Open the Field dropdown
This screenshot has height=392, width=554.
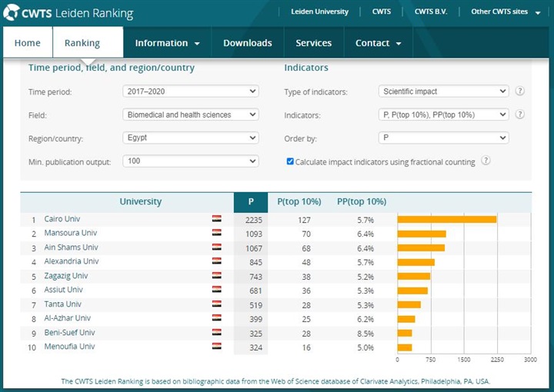point(191,115)
